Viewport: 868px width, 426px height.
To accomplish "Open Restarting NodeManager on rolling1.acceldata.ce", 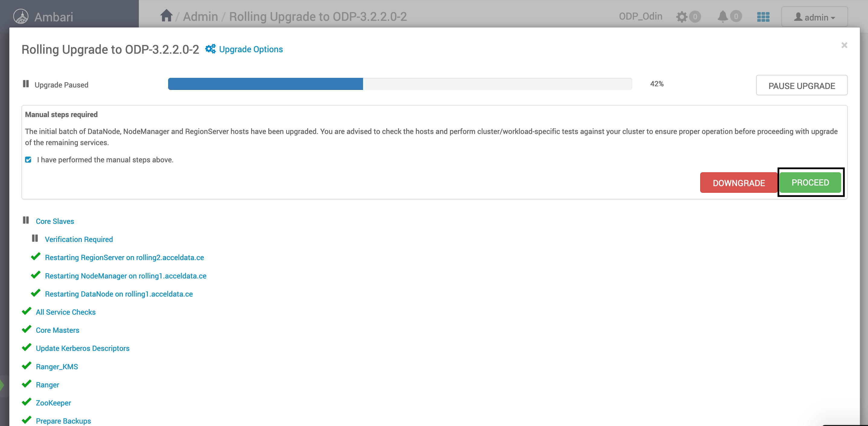I will pyautogui.click(x=126, y=276).
